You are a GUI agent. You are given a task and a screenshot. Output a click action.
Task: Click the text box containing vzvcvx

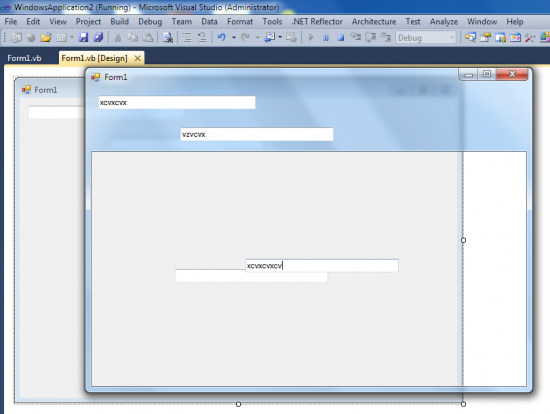[x=257, y=134]
